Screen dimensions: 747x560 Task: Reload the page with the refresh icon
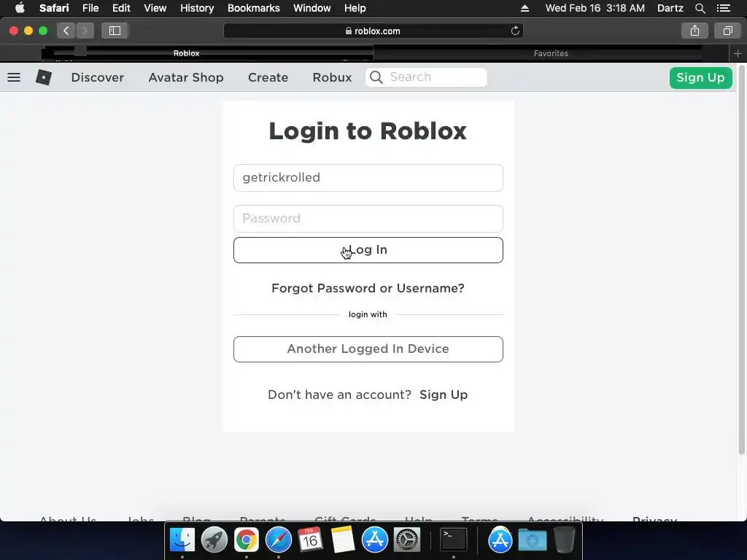click(515, 31)
